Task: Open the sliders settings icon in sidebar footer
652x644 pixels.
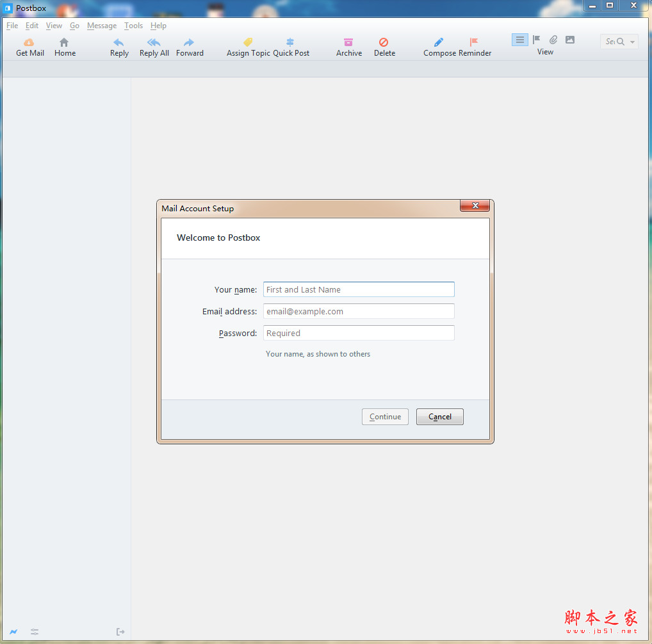Action: [x=35, y=632]
